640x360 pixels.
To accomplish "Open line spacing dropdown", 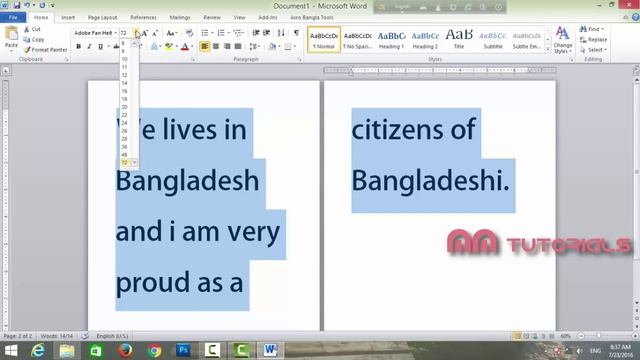I will pos(255,47).
